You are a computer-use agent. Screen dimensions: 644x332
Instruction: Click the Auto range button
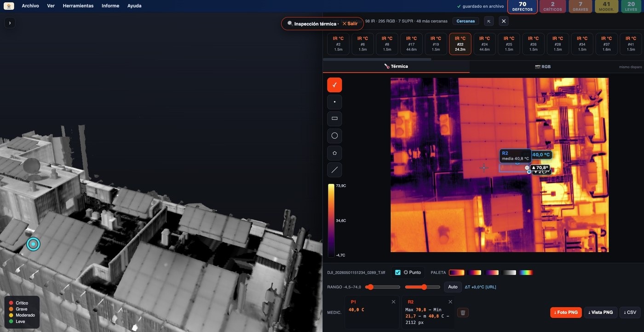click(453, 287)
